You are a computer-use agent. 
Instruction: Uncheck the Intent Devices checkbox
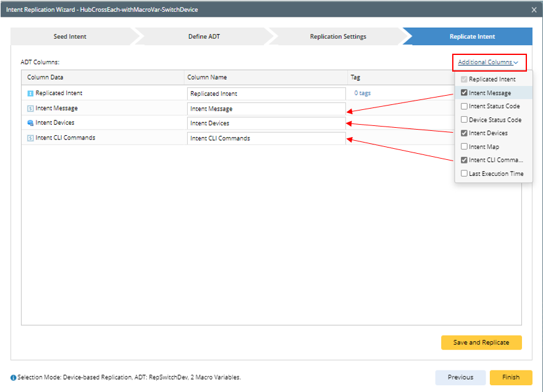(x=464, y=133)
